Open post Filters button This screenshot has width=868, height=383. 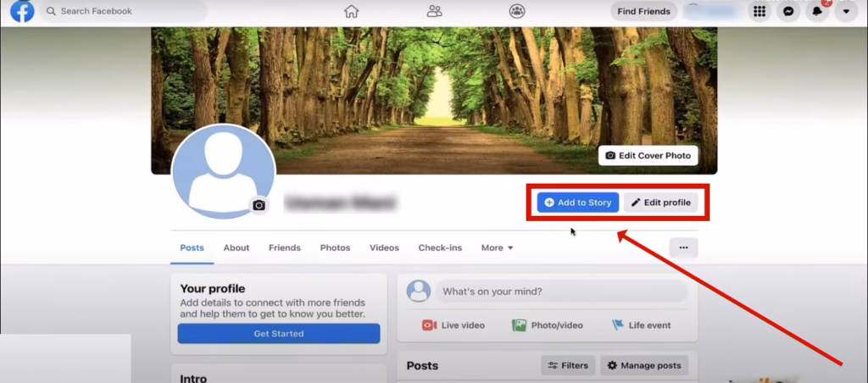[x=568, y=365]
